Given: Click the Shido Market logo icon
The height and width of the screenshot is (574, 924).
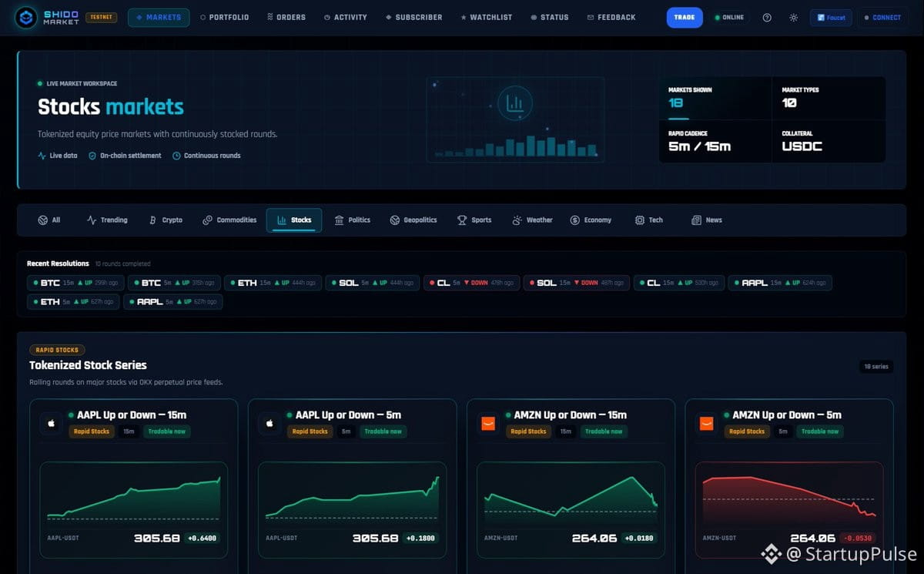Looking at the screenshot, I should (25, 17).
